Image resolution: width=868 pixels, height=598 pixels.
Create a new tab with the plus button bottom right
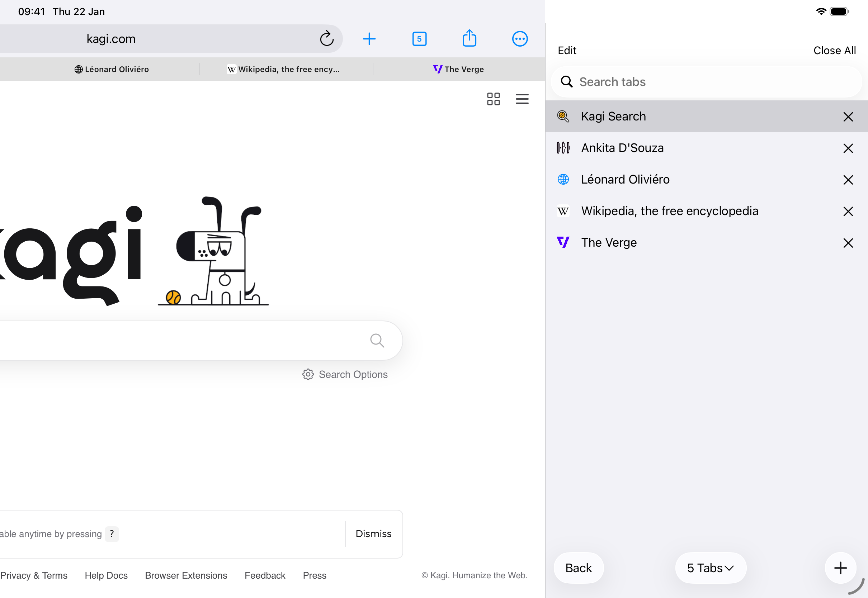coord(841,568)
